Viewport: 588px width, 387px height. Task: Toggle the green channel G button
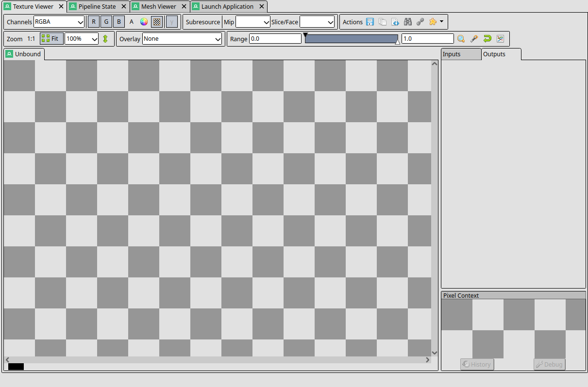(106, 22)
